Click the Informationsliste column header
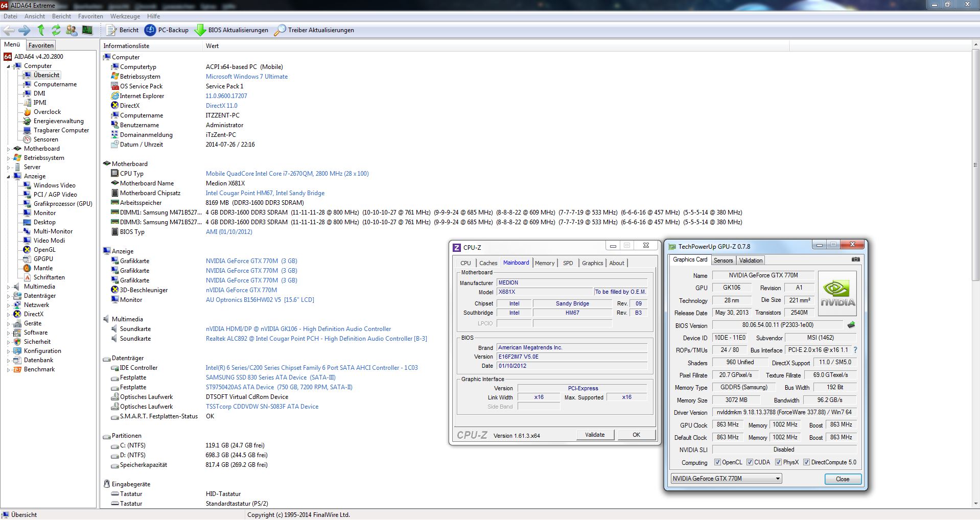The image size is (980, 520). coord(151,46)
